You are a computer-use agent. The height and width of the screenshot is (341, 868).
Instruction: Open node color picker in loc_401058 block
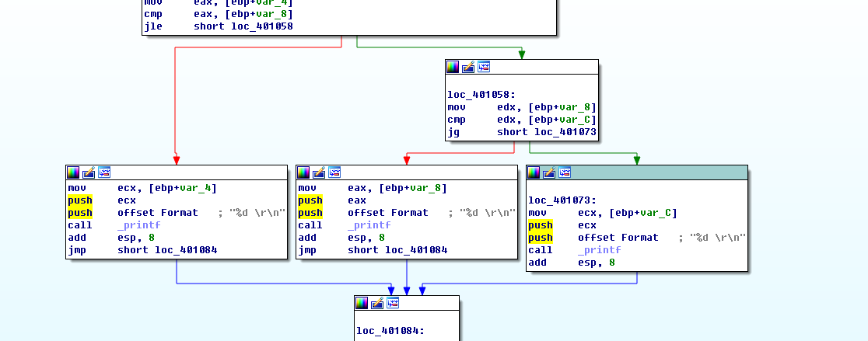pyautogui.click(x=453, y=67)
